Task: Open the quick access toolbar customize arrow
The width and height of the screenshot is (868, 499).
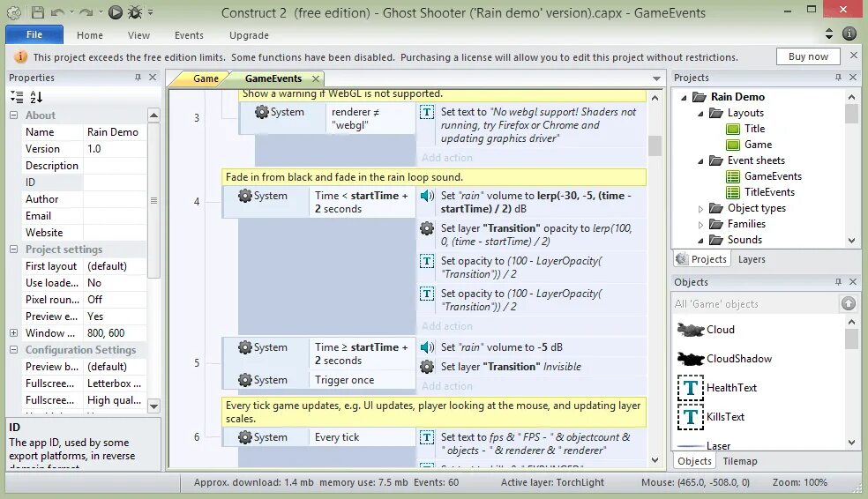Action: [x=151, y=12]
